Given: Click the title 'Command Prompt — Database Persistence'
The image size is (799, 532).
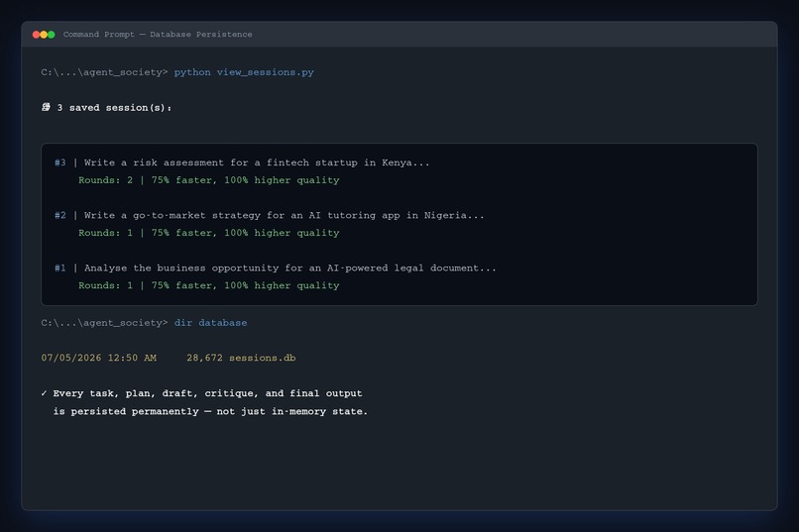Looking at the screenshot, I should (158, 35).
